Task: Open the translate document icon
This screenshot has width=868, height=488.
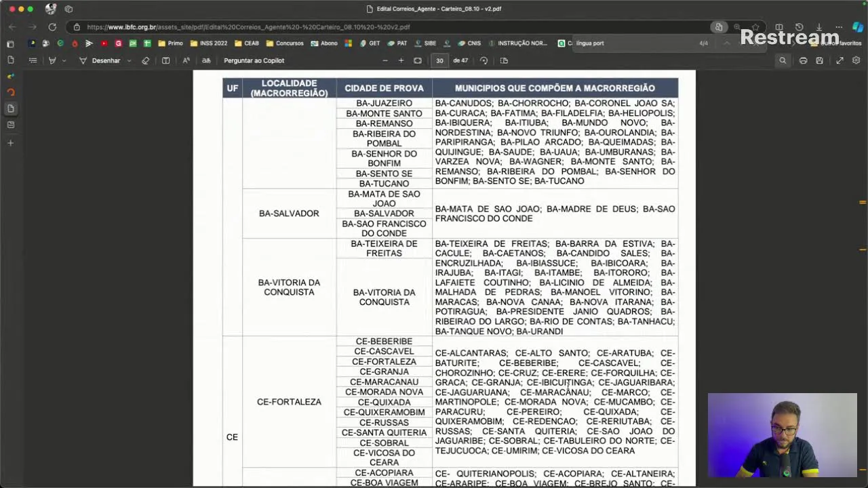Action: 206,60
